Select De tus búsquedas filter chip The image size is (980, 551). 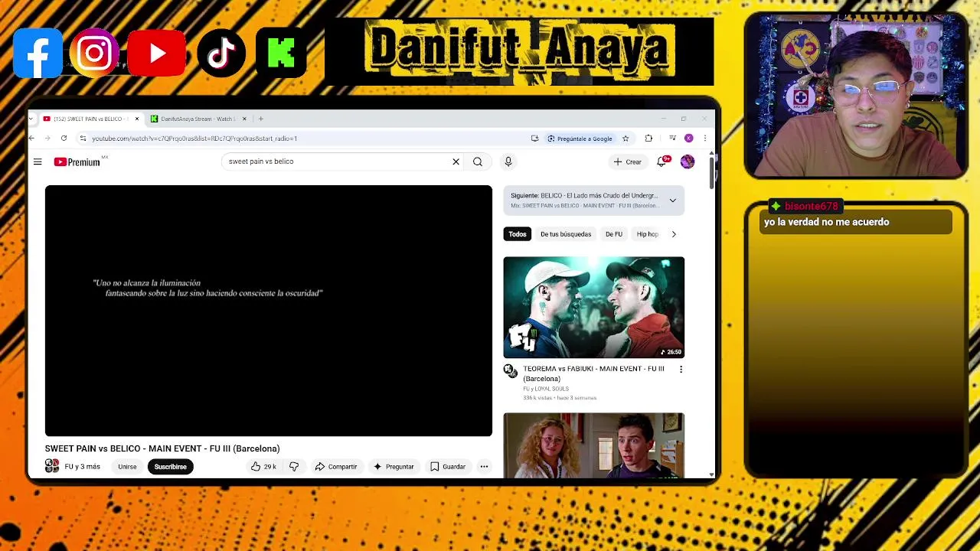point(566,234)
